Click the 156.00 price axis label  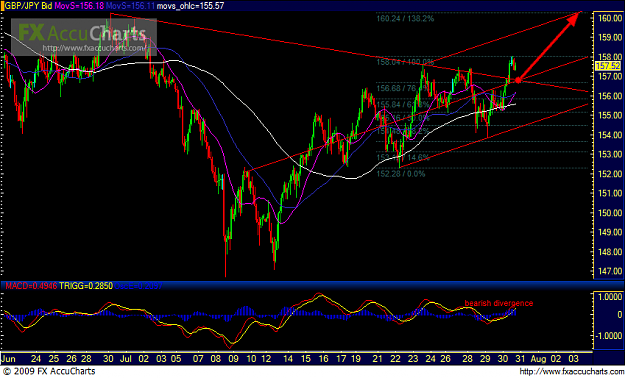pos(610,96)
